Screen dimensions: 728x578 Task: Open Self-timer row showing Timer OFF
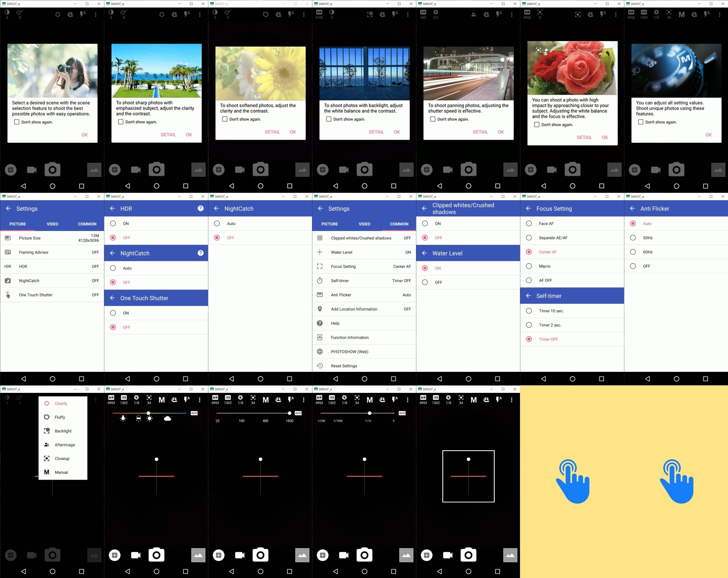pos(364,281)
